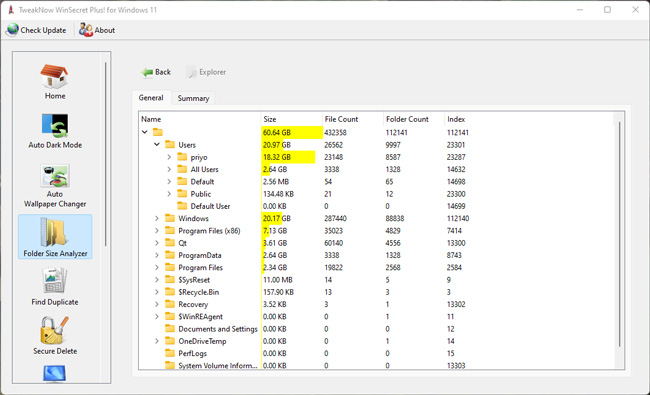650x395 pixels.
Task: Click the Windows folder icon
Action: [170, 218]
